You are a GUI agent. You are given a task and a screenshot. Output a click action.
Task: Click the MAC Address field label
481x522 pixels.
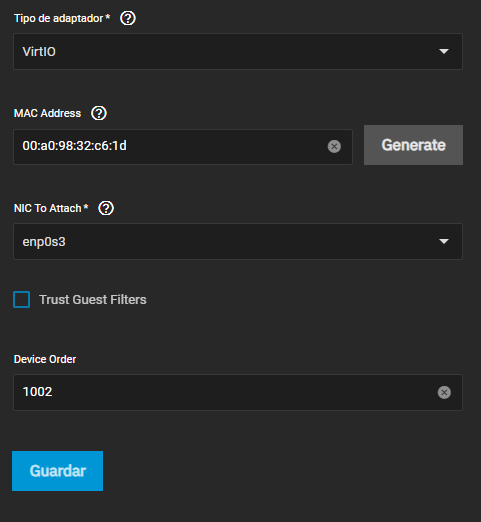[47, 113]
